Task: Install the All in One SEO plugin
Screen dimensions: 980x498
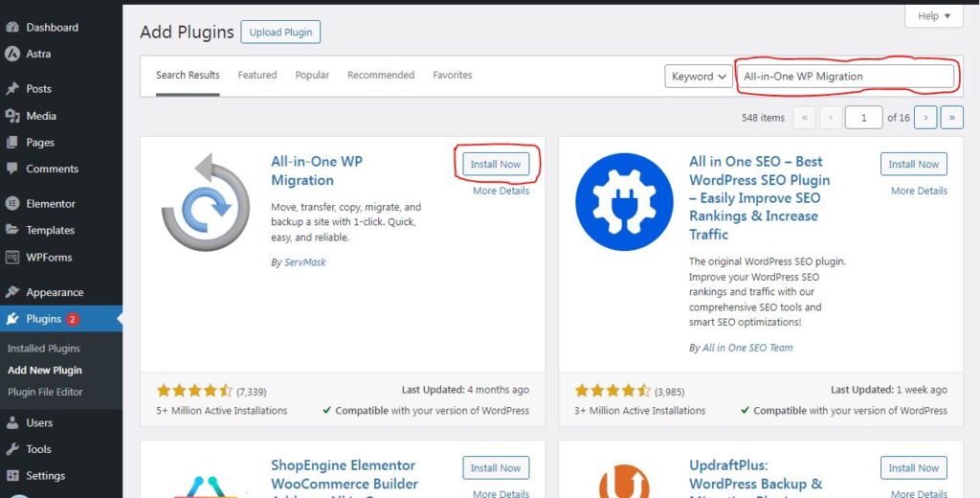Action: click(x=914, y=165)
